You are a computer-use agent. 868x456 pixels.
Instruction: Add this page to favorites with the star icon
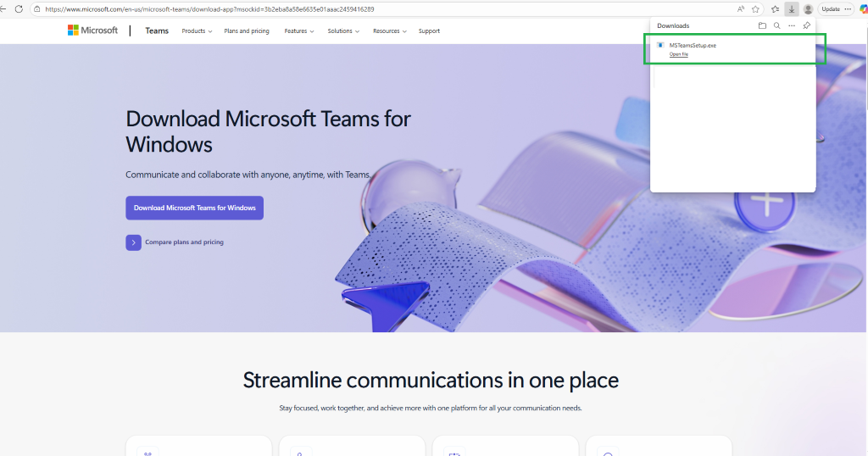coord(755,8)
